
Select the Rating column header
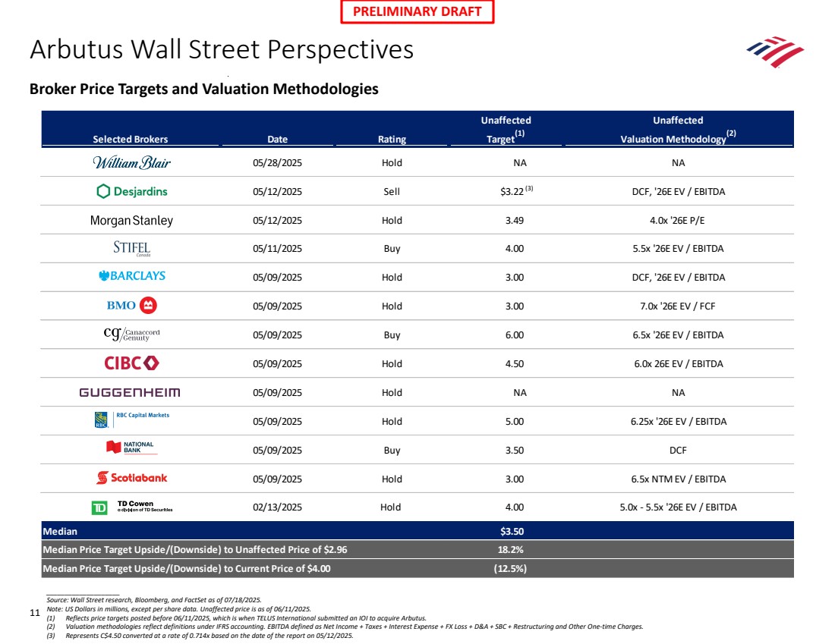392,139
